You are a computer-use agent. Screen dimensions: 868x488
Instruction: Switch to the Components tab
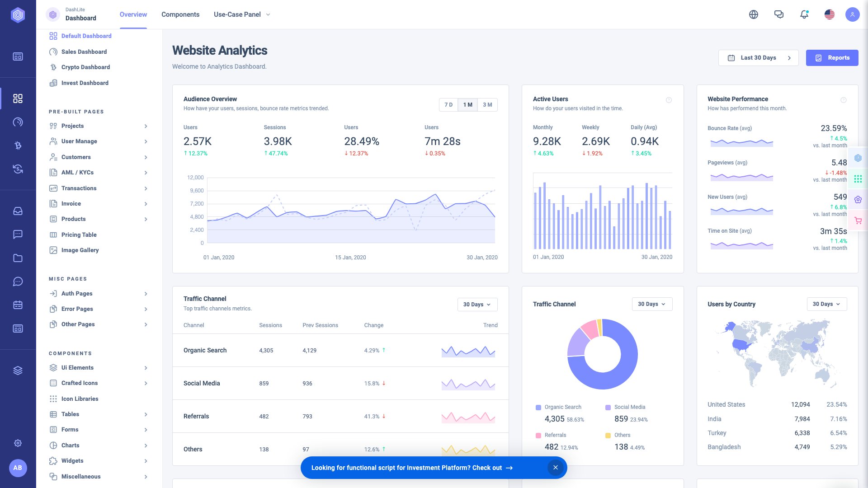coord(180,14)
